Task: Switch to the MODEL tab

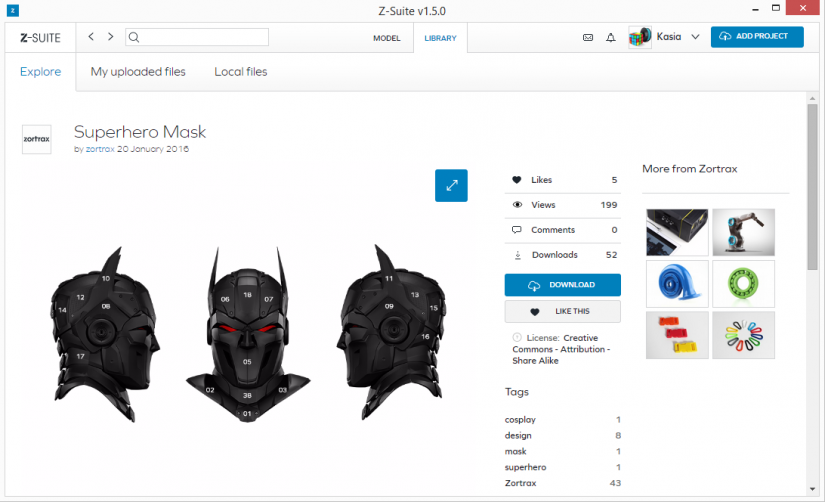Action: (x=387, y=38)
